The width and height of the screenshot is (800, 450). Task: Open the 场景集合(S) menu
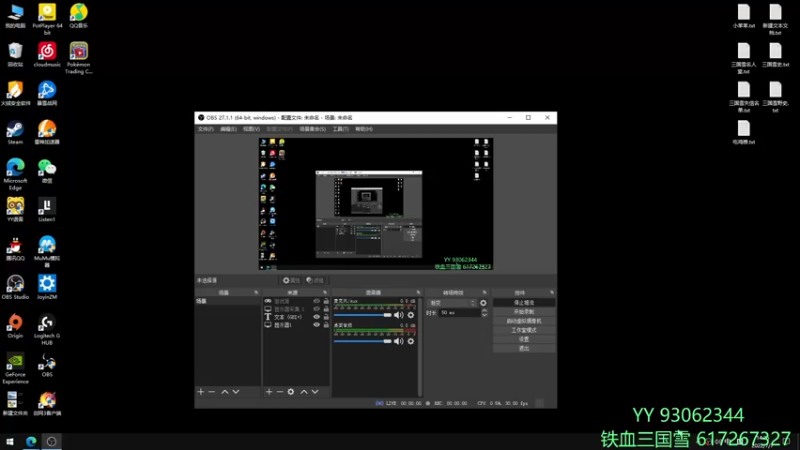tap(312, 129)
